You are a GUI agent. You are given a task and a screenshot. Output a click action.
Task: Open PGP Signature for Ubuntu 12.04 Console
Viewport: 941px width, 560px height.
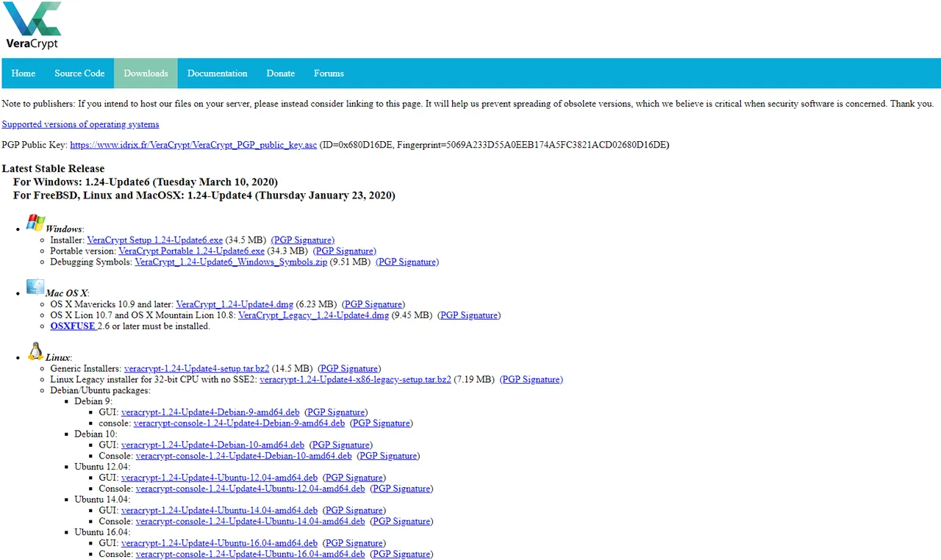[x=401, y=489]
